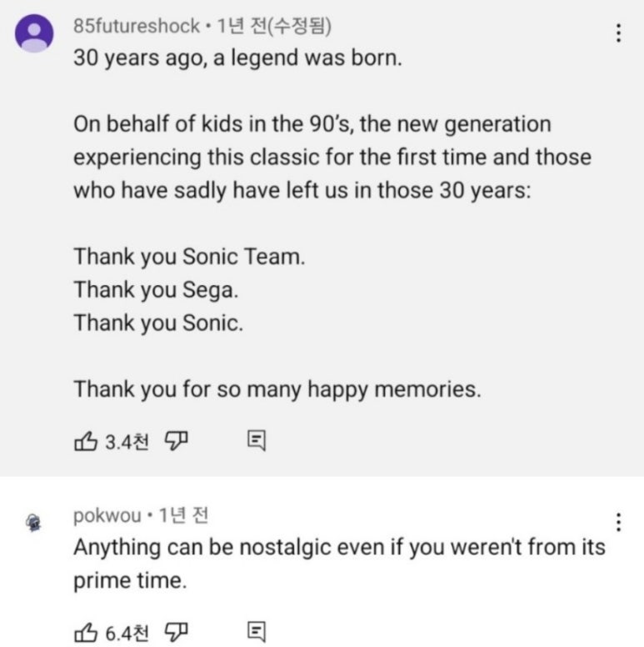Open reply icon under 85futureshock comment
The width and height of the screenshot is (644, 647).
click(257, 441)
